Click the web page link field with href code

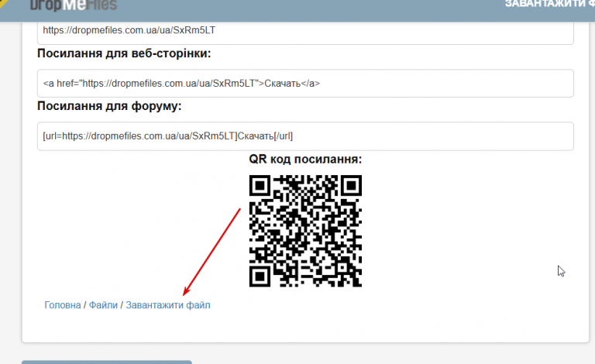coord(305,84)
